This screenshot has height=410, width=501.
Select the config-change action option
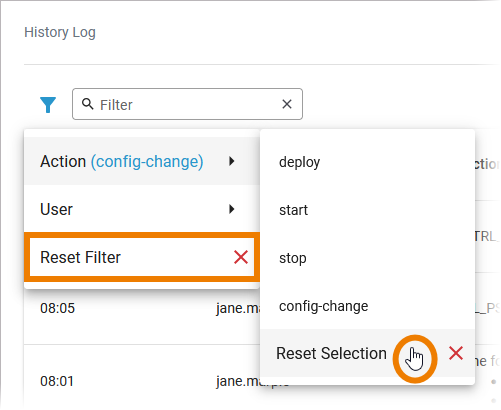[367, 306]
